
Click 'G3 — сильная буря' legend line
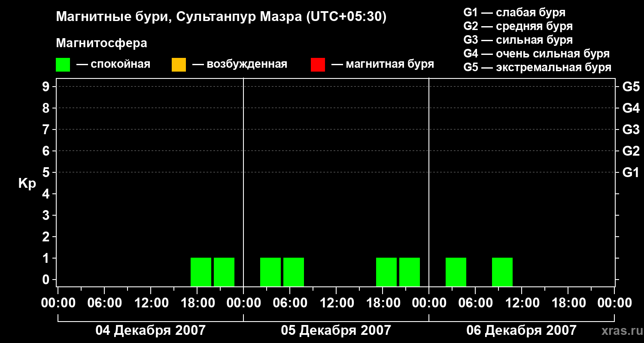[x=518, y=40]
